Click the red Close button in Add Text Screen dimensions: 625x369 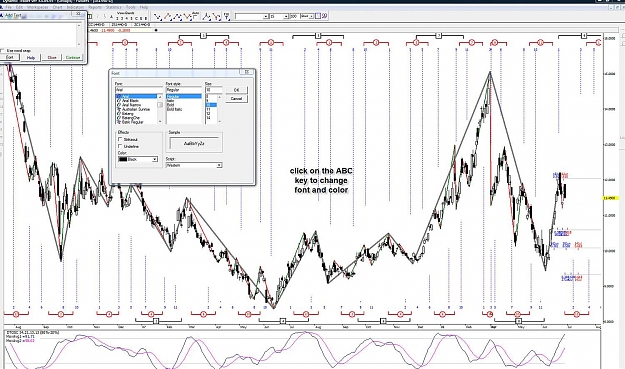(52, 57)
